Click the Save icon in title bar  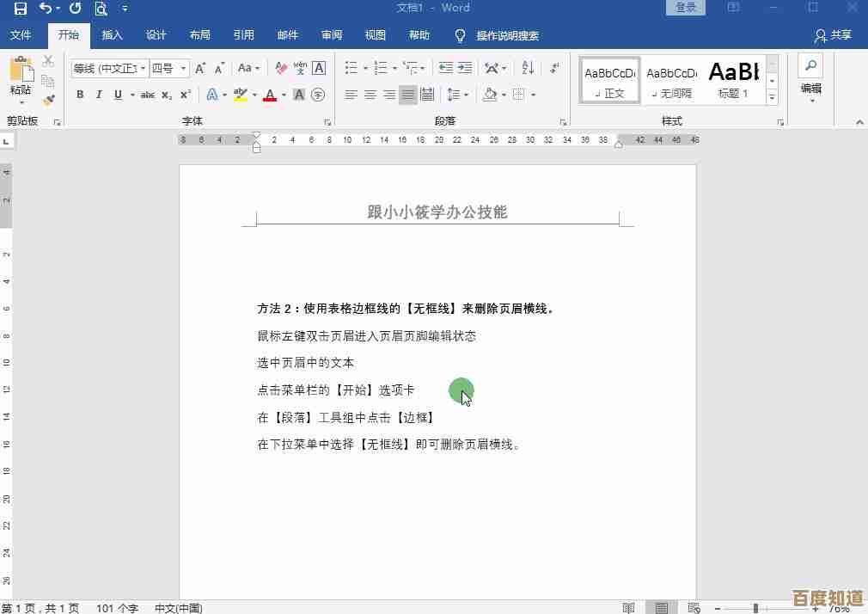[x=20, y=9]
